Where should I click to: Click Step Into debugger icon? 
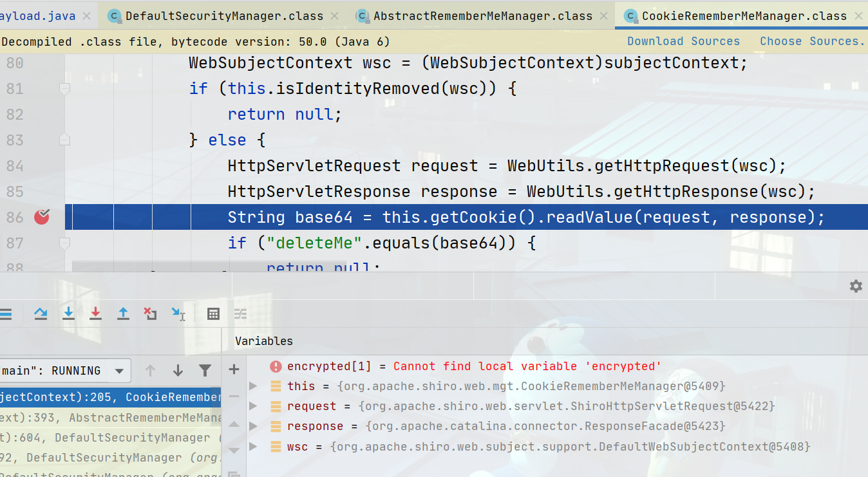click(x=68, y=313)
